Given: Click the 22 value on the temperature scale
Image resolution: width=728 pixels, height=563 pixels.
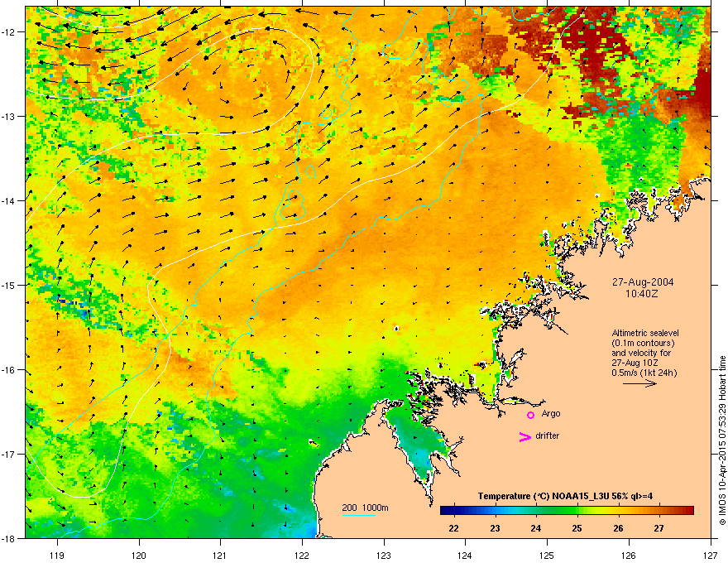Looking at the screenshot, I should [453, 528].
